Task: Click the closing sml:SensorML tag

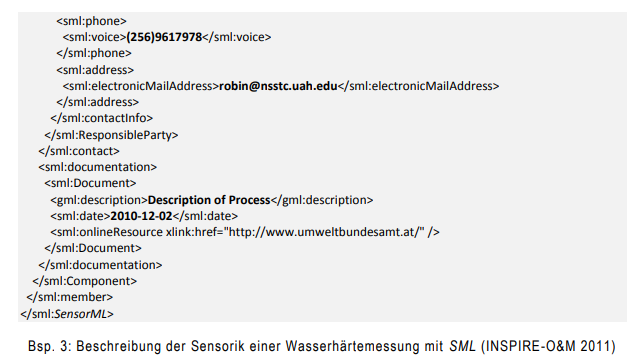Action: 67,314
